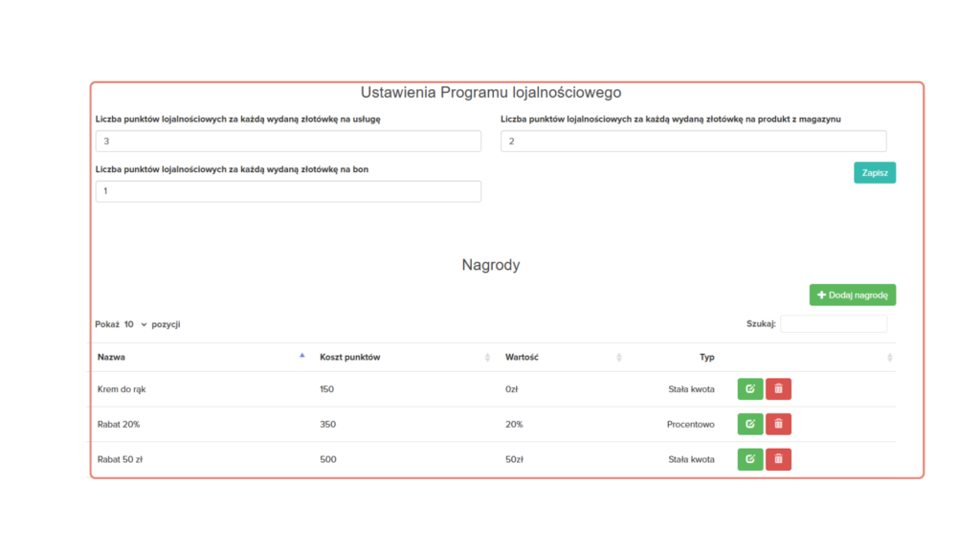Sort by Typ column sort arrows
980x551 pixels.
pyautogui.click(x=889, y=358)
